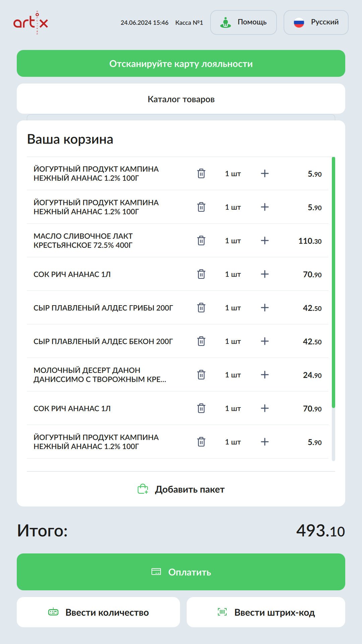Open the Каталог товаров section
Screen dimensions: 362x644
[x=181, y=99]
